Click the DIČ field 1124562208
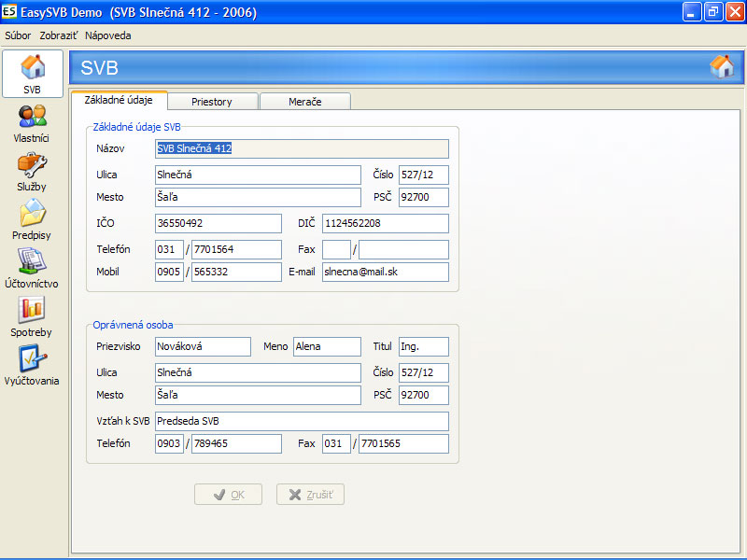 pos(386,223)
